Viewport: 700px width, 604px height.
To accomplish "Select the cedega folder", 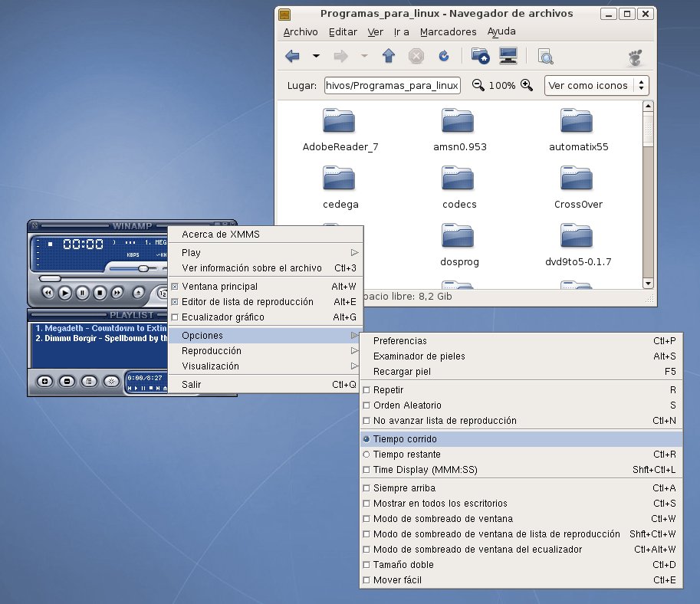I will [340, 187].
